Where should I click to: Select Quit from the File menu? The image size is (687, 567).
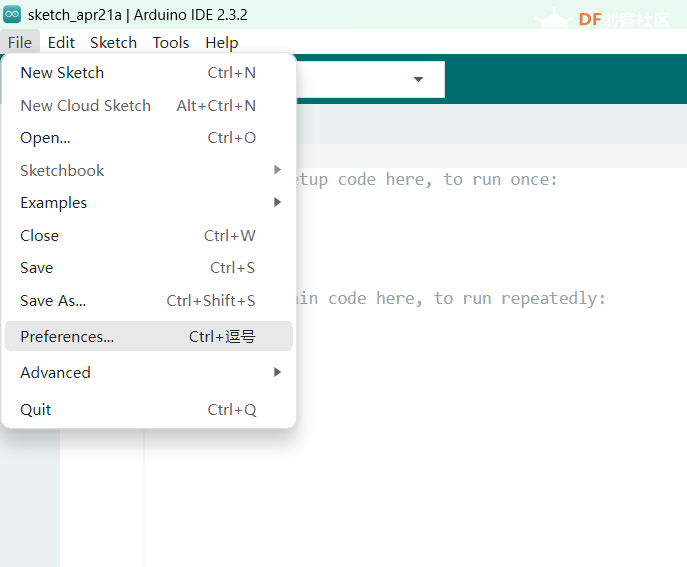pos(149,410)
